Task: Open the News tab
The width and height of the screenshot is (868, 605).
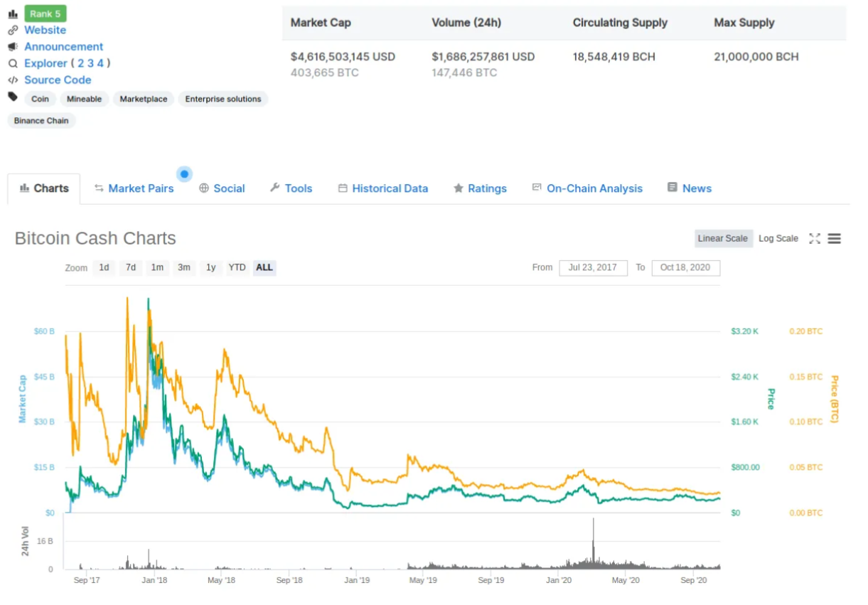Action: point(690,188)
